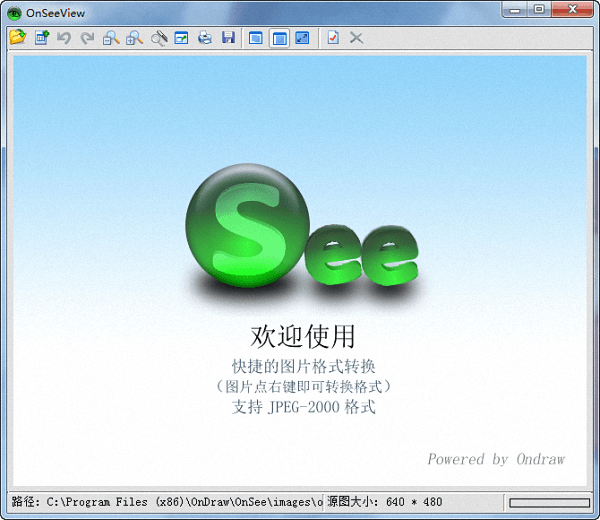
Task: Click the path text in status bar
Action: coord(166,502)
